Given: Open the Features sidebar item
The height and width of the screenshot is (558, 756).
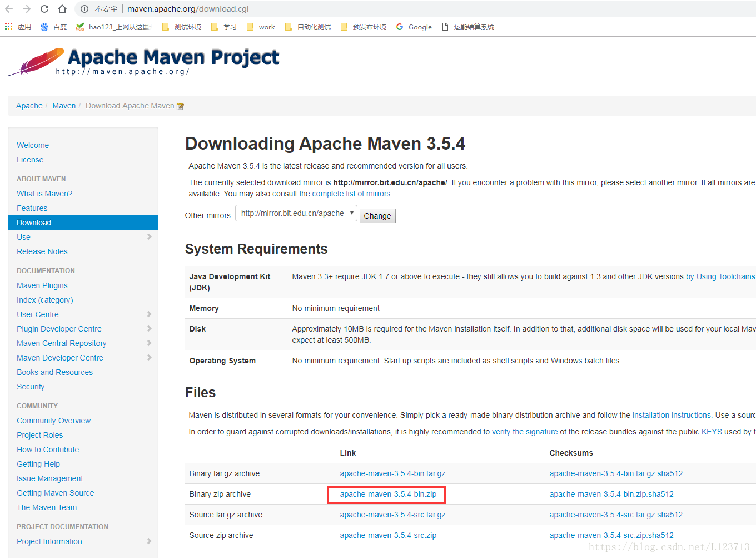Looking at the screenshot, I should 32,208.
